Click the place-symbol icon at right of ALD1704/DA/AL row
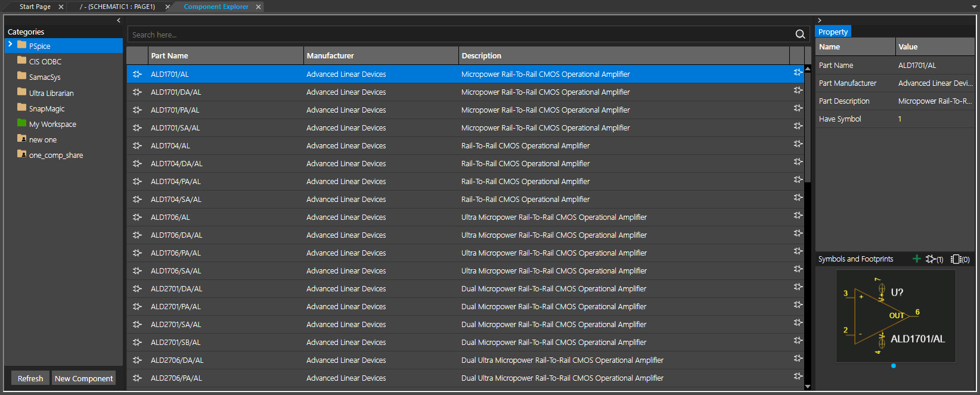 798,162
